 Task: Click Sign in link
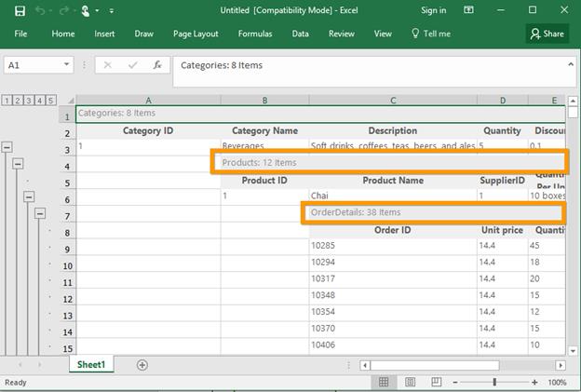pyautogui.click(x=433, y=10)
